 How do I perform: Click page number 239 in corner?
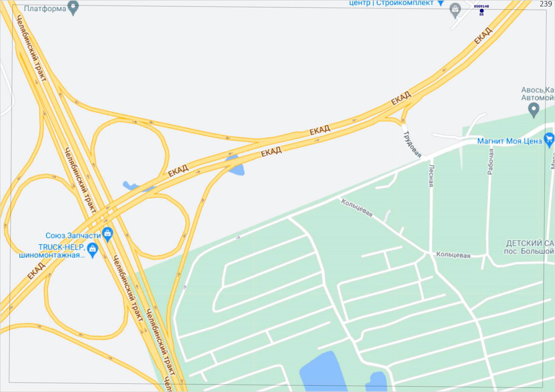(x=546, y=4)
